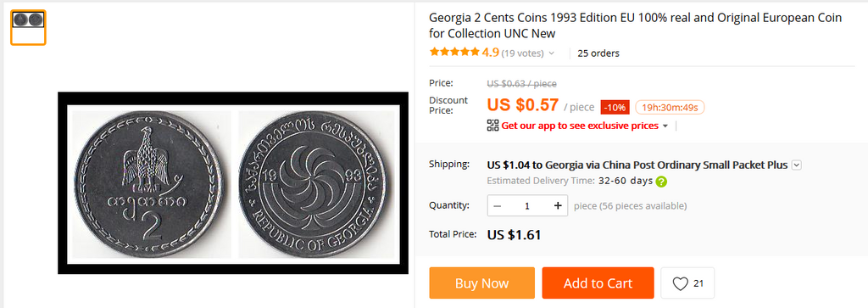Click the -10% discount badge

(615, 107)
